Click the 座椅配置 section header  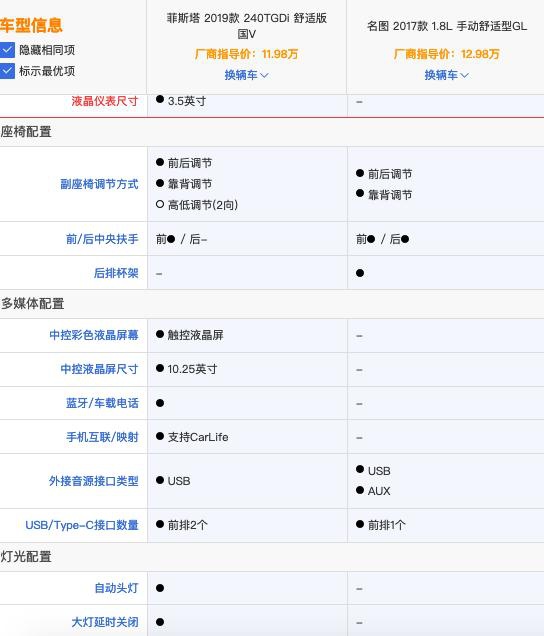pos(26,132)
